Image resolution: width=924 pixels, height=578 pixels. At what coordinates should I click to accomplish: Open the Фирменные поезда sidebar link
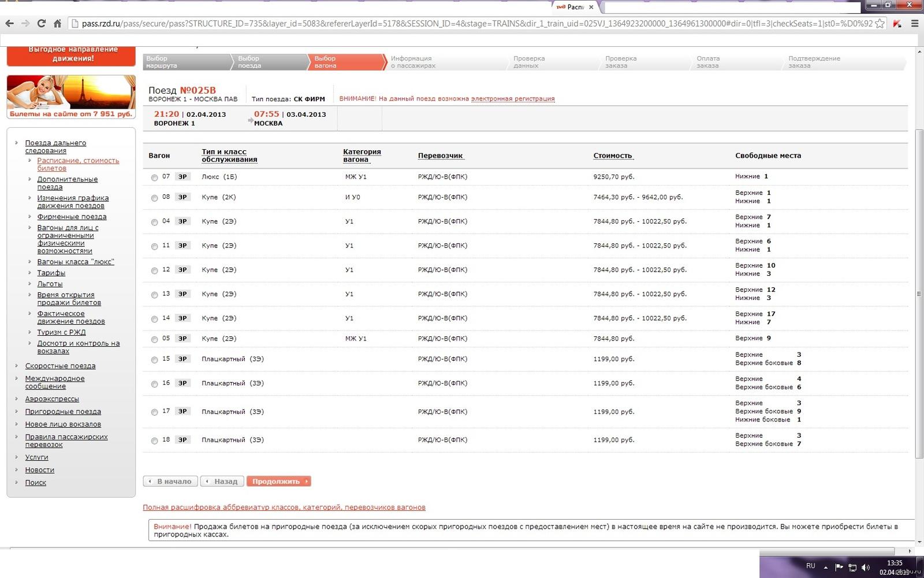[72, 217]
